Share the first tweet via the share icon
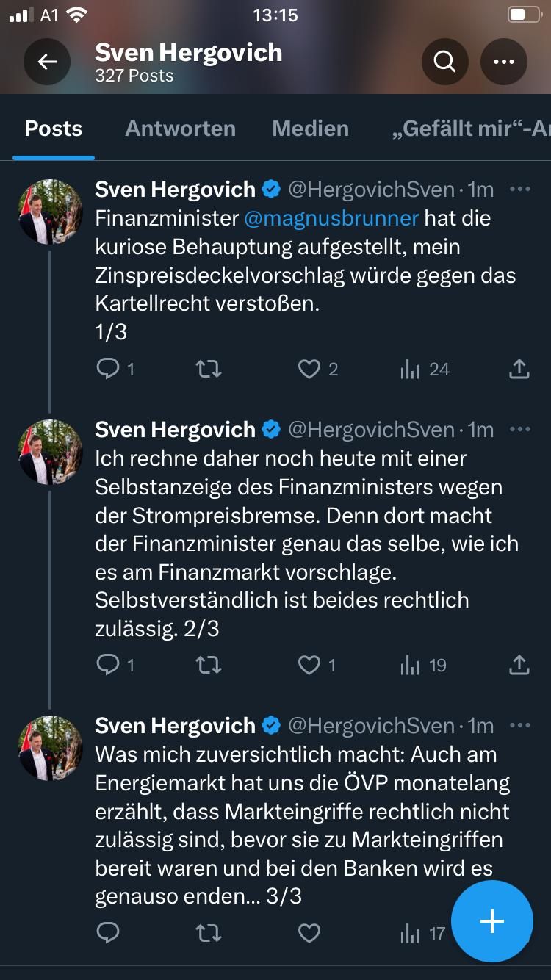 tap(519, 370)
